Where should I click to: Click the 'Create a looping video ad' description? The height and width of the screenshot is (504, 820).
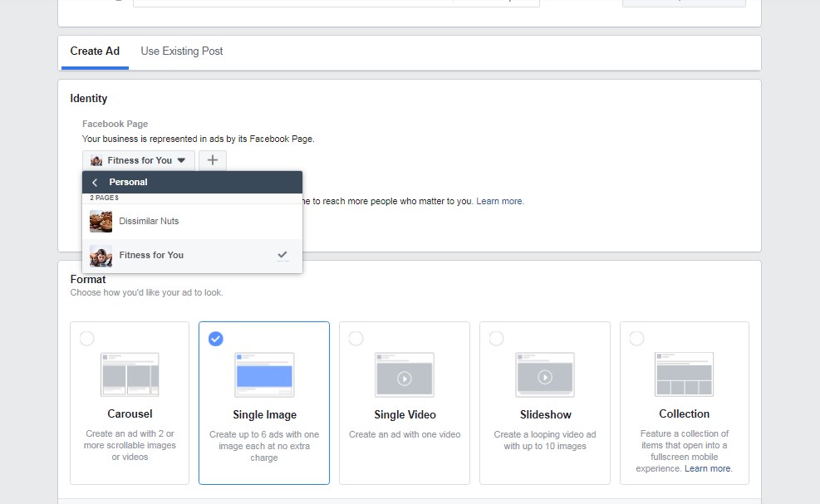[x=545, y=440]
